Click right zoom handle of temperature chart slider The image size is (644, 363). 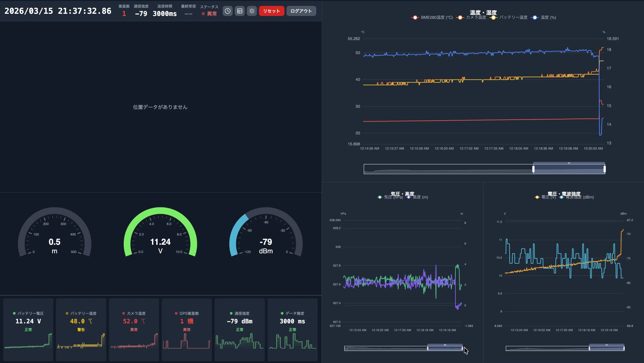(605, 169)
